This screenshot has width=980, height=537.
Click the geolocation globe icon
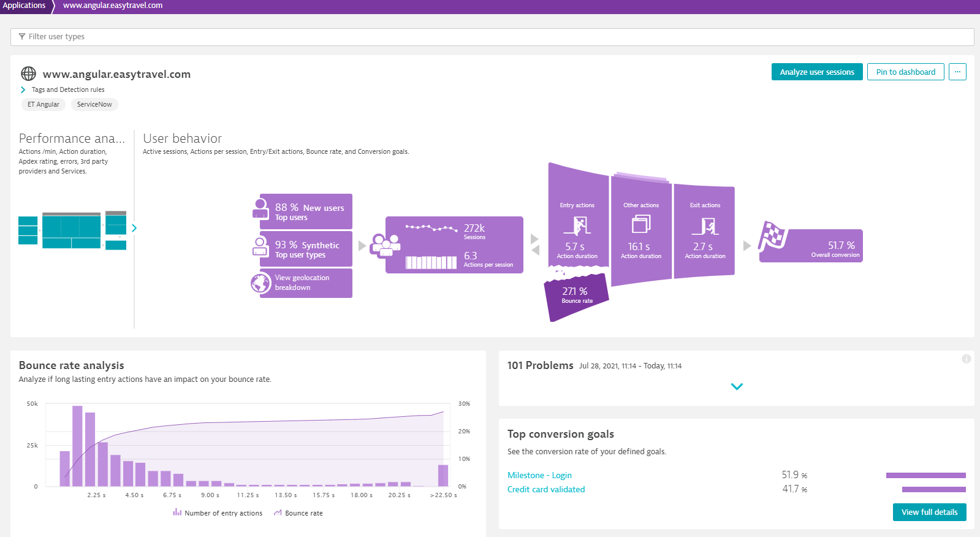pos(260,283)
